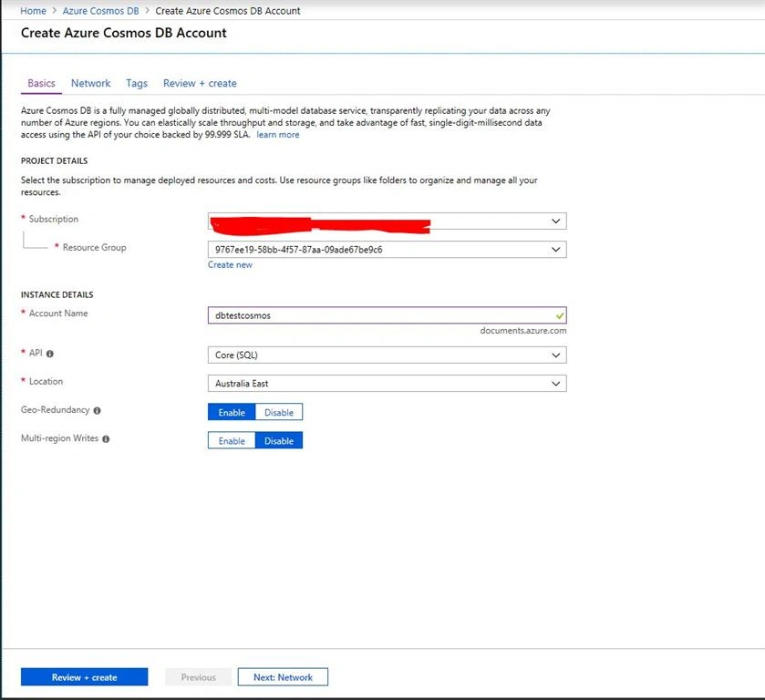765x700 pixels.
Task: Switch to the Tags tab
Action: [x=137, y=83]
